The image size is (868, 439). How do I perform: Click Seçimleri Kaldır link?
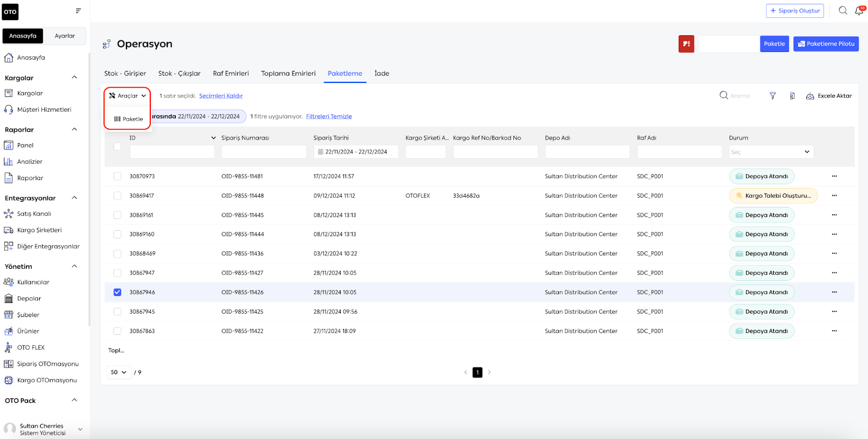(221, 96)
